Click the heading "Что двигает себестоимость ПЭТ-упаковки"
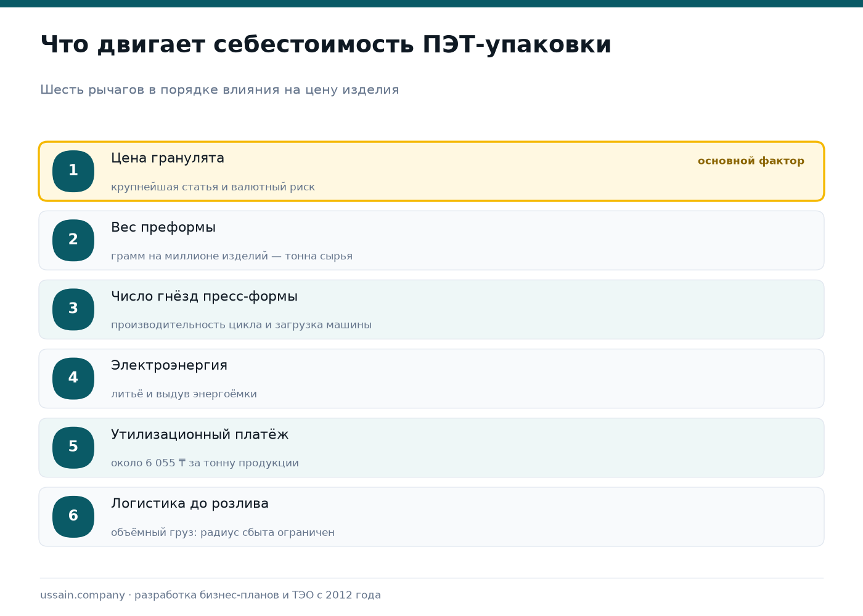 [x=326, y=45]
